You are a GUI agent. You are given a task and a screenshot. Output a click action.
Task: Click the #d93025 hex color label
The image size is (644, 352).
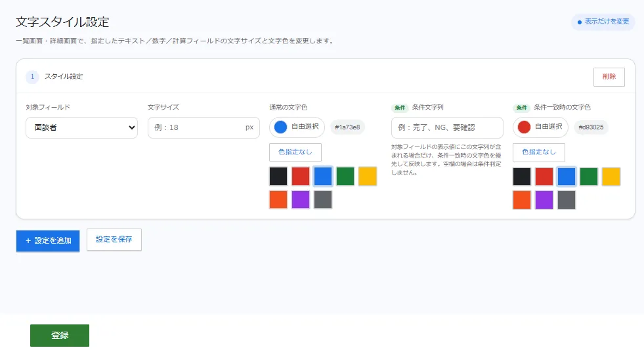[591, 127]
